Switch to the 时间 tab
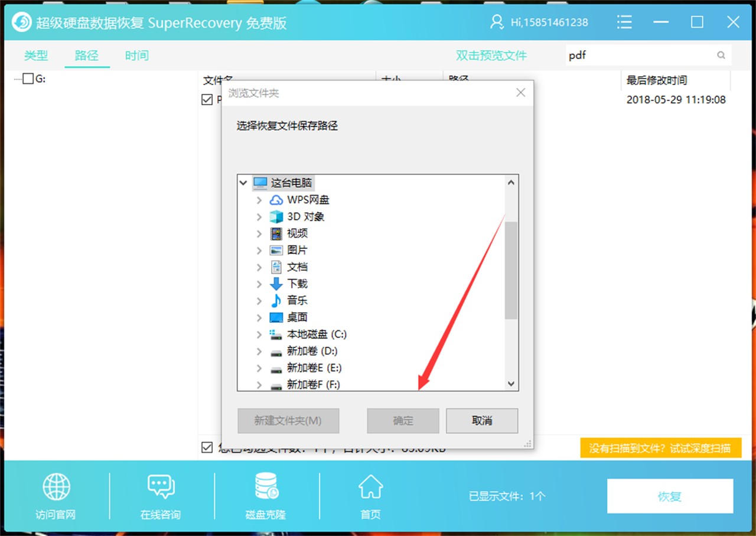Image resolution: width=756 pixels, height=536 pixels. [x=136, y=55]
